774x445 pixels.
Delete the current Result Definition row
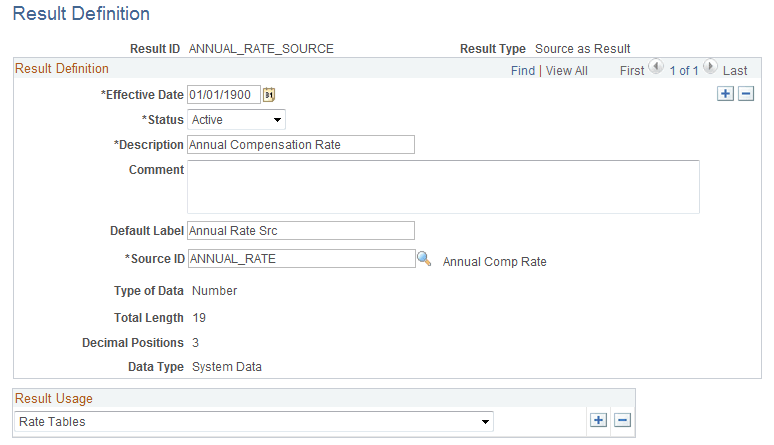pos(745,94)
